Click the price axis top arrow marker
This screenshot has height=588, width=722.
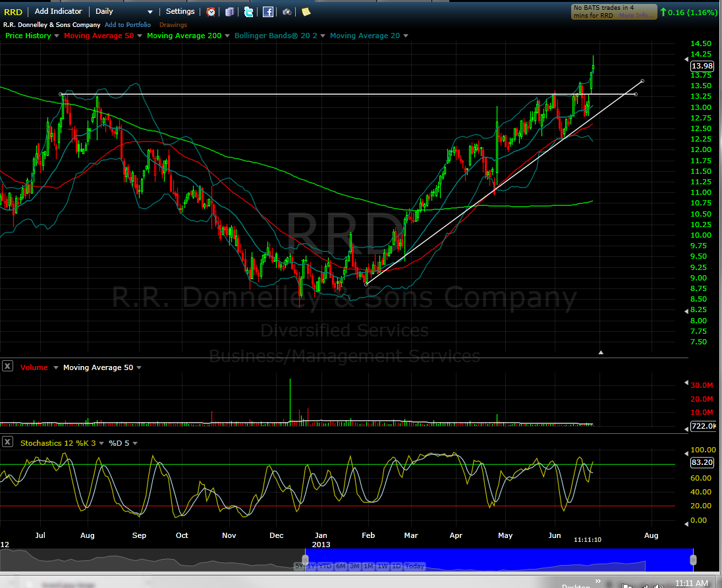686,59
